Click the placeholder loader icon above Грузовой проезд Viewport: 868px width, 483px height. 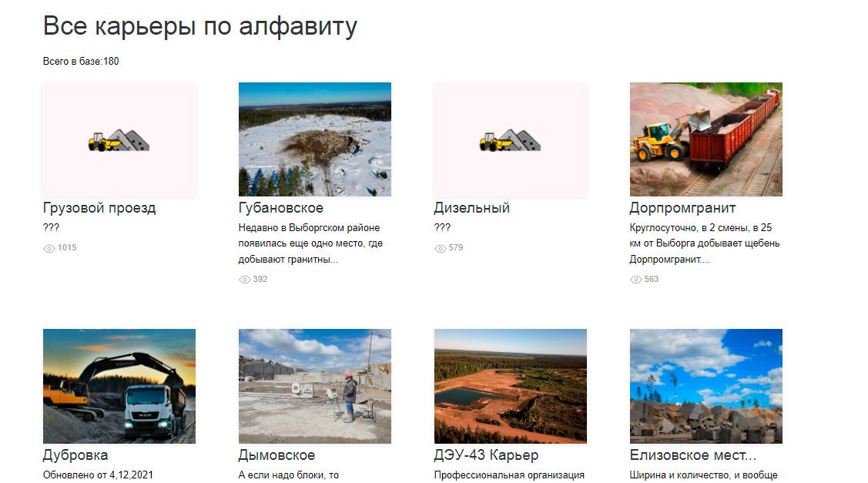(x=119, y=140)
